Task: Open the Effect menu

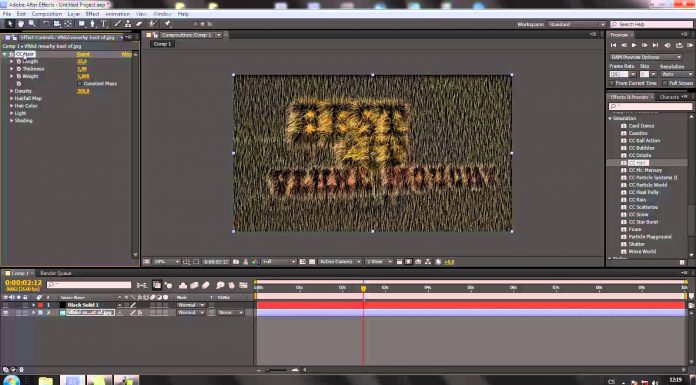Action: click(92, 14)
